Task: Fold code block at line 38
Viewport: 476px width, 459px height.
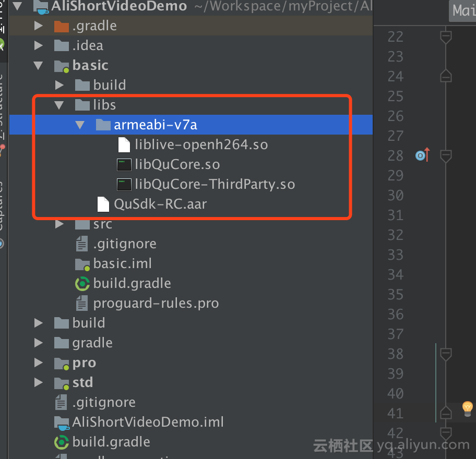Action: (x=446, y=354)
